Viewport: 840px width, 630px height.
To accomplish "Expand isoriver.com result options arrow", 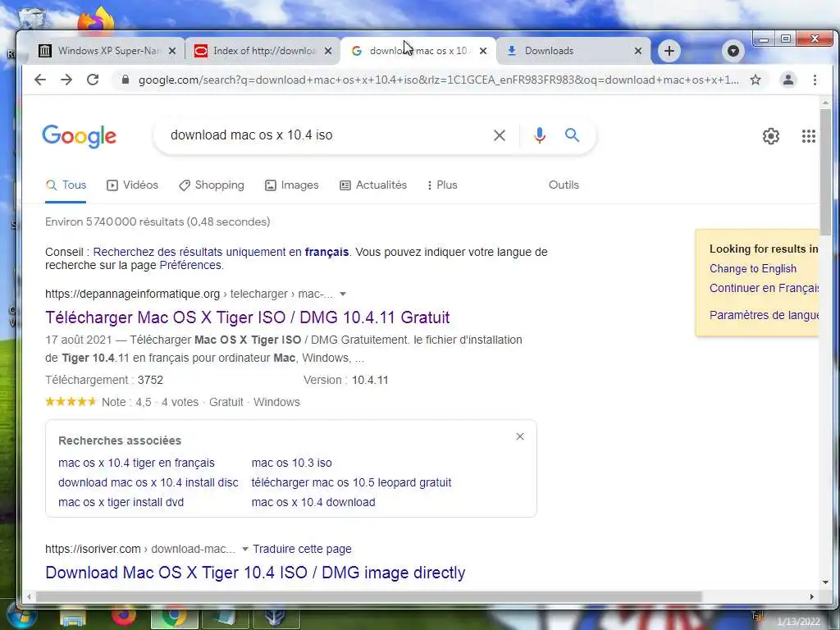I will click(x=244, y=549).
